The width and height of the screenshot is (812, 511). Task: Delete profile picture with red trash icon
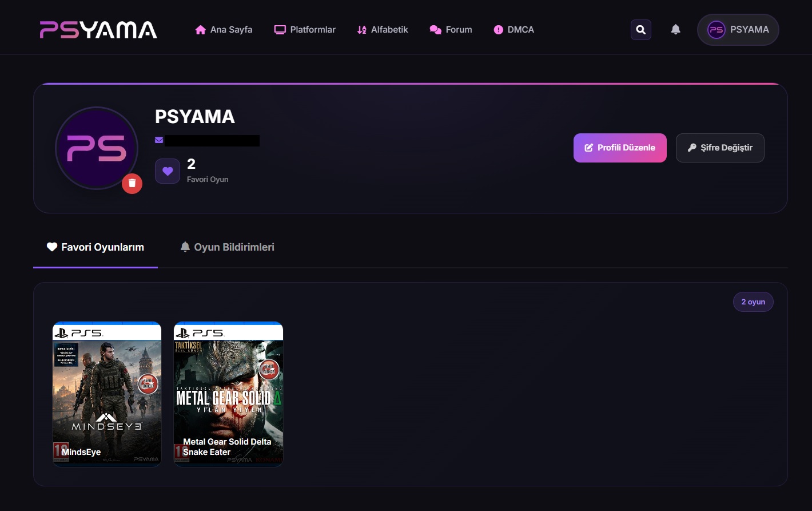point(132,183)
